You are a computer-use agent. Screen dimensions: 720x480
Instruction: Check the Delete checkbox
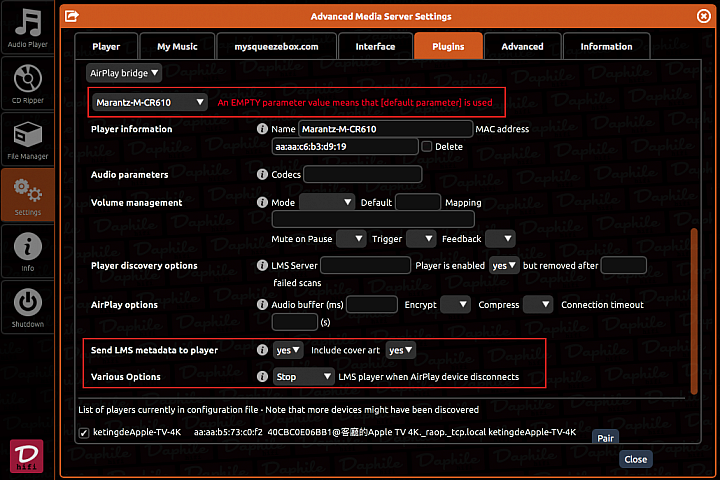point(427,147)
